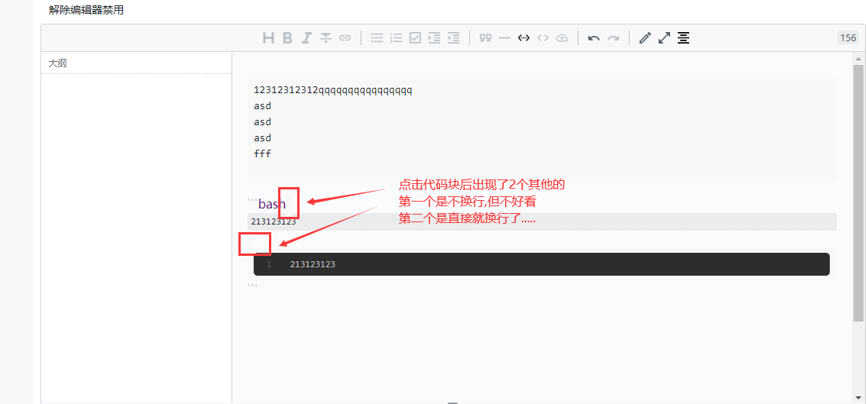
Task: Insert an unordered bullet list
Action: click(377, 37)
